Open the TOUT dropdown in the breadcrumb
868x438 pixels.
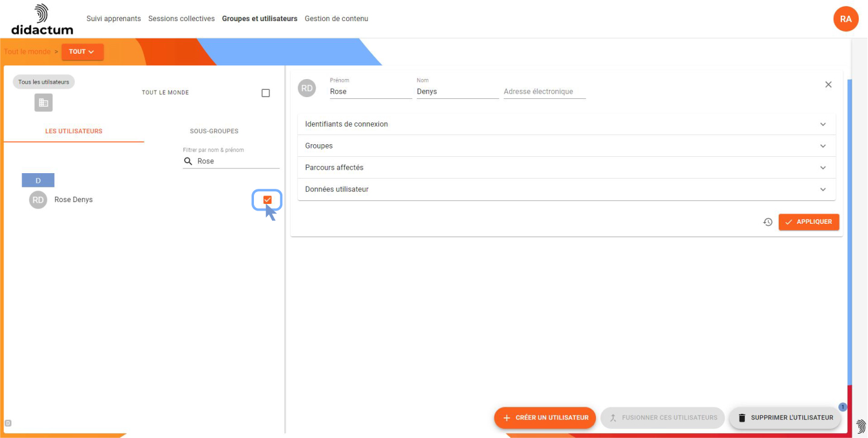[x=82, y=52]
